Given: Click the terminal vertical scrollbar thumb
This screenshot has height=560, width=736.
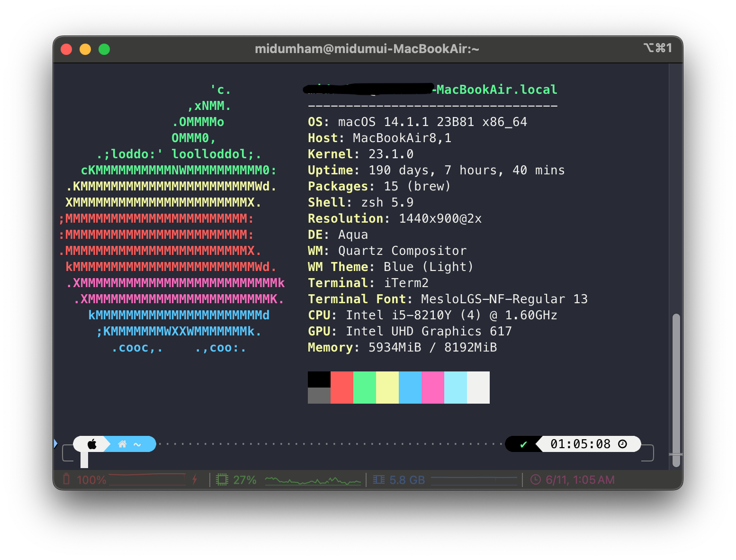Looking at the screenshot, I should [x=676, y=390].
